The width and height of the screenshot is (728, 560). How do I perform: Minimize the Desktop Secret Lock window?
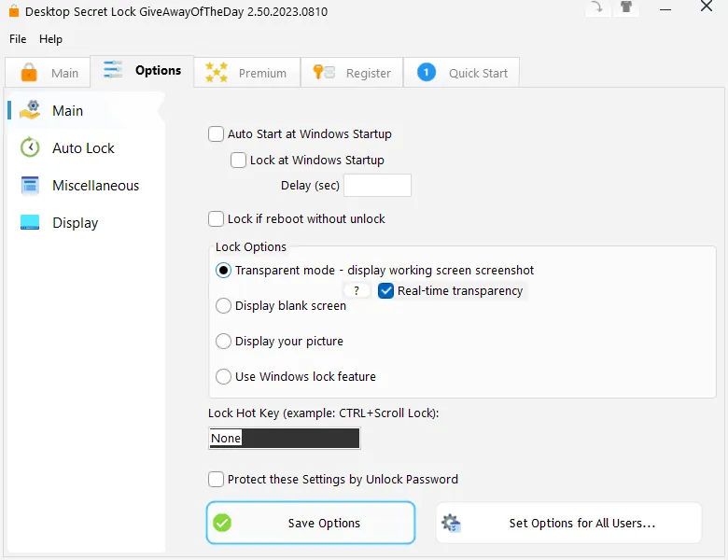(665, 8)
